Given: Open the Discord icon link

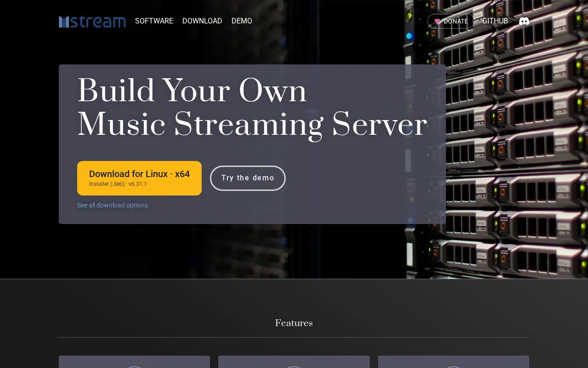Looking at the screenshot, I should (524, 21).
